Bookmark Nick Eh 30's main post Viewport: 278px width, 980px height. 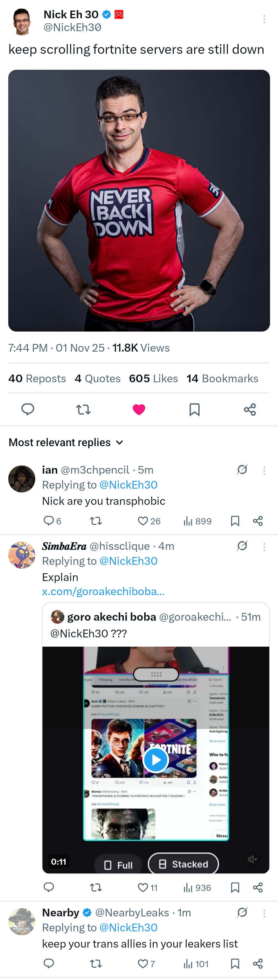click(x=194, y=409)
